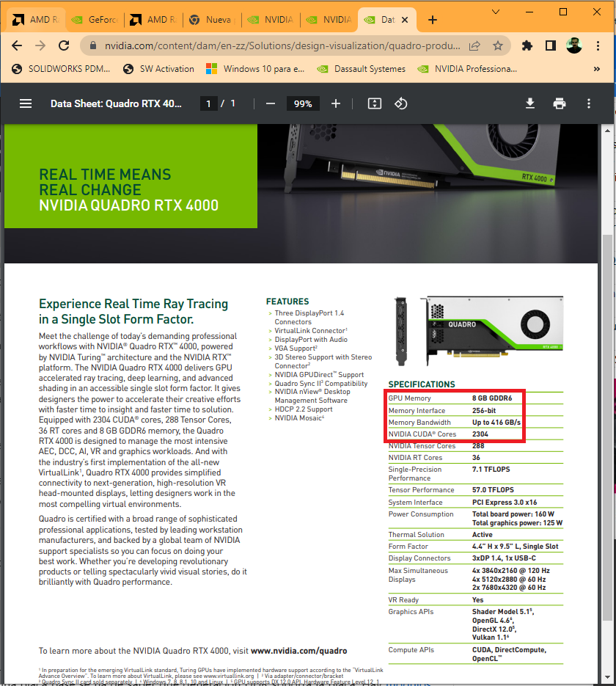Click 'Data Sheet: Quadro RTX 40...' title
The height and width of the screenshot is (686, 616).
[116, 103]
